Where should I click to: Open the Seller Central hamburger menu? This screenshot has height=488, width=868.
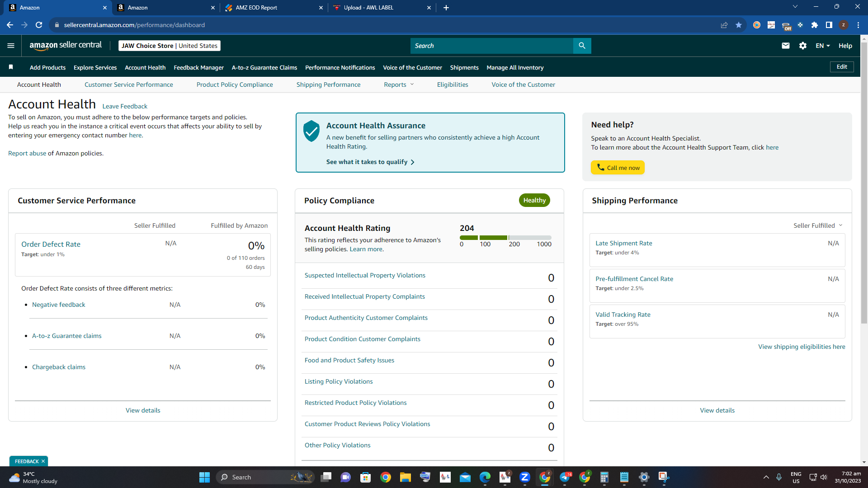pos(11,46)
